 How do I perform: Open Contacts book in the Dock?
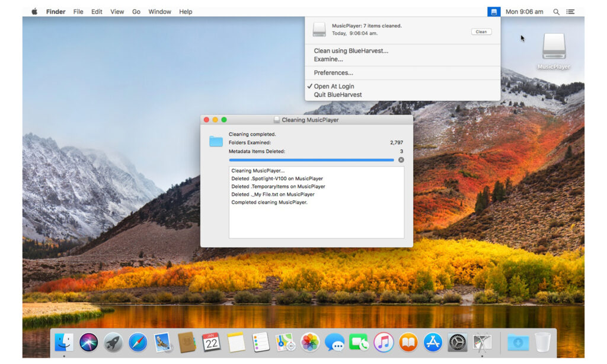tap(187, 342)
